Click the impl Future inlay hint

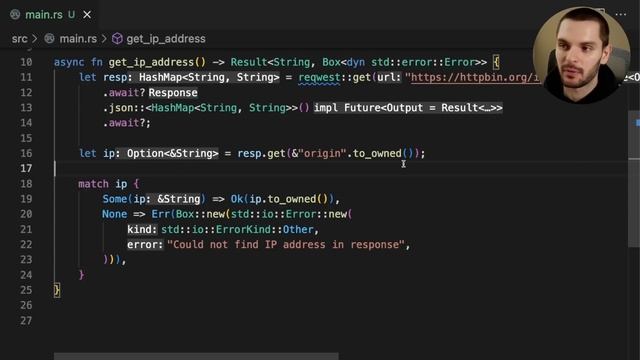408,108
